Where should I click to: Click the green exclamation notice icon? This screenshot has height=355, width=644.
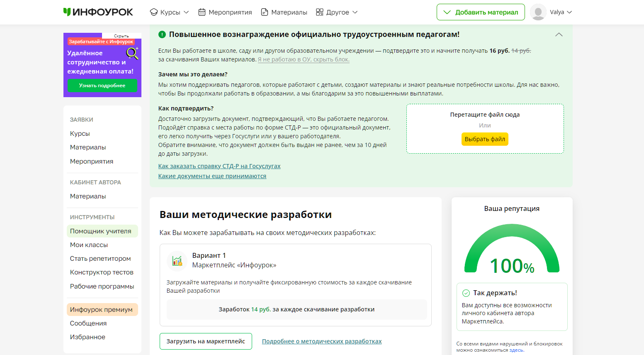[x=162, y=34]
